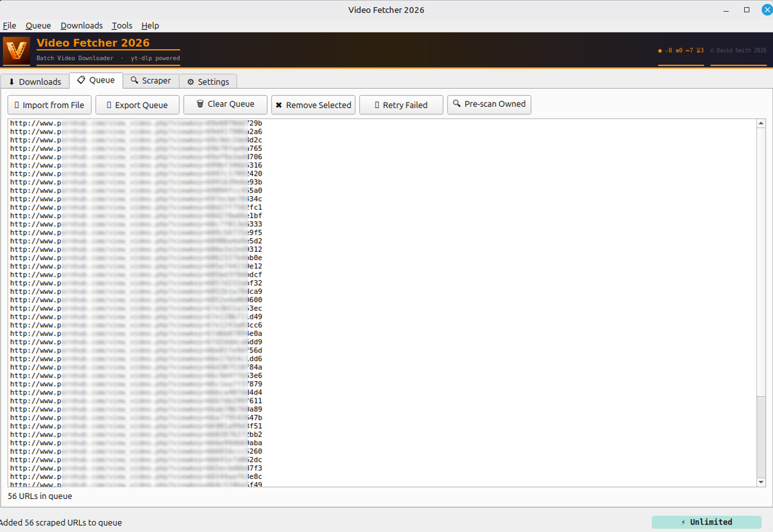Image resolution: width=773 pixels, height=532 pixels.
Task: Click the skipped counter showing 7
Action: 689,50
